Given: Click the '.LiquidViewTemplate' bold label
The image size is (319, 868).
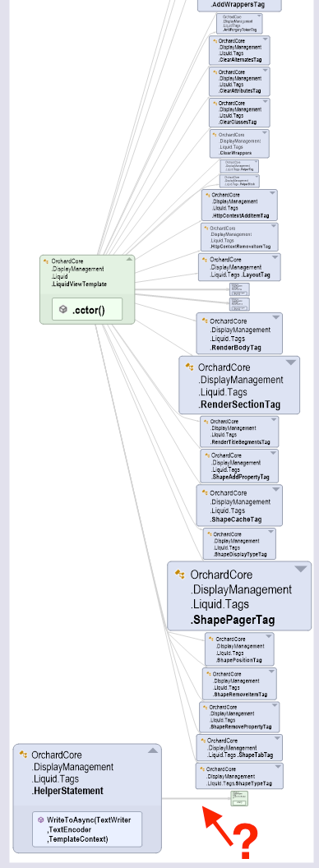Looking at the screenshot, I should point(79,284).
